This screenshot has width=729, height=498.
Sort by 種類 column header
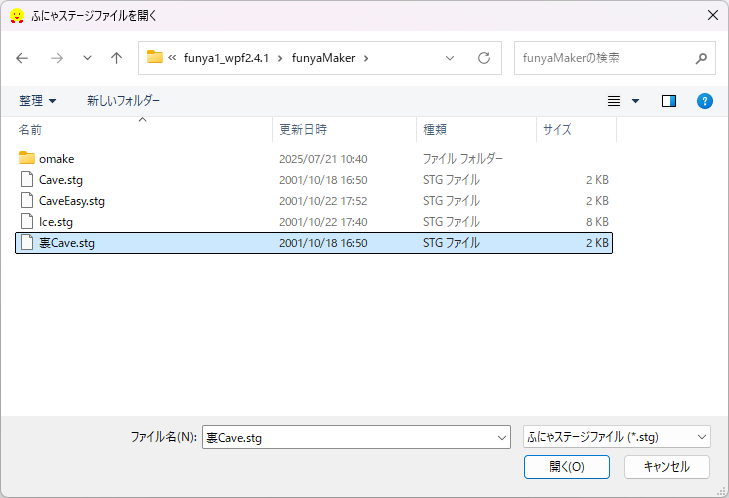(435, 130)
